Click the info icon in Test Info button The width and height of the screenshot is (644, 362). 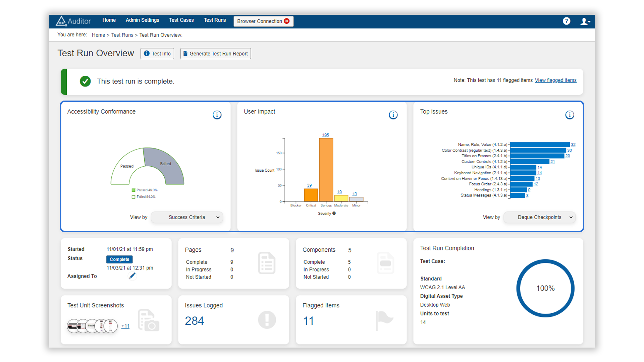(x=147, y=53)
